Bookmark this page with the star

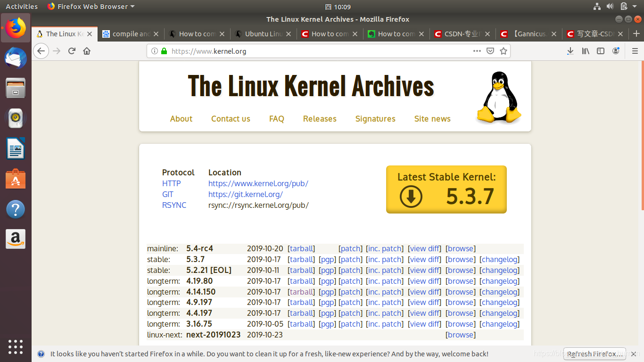click(504, 51)
